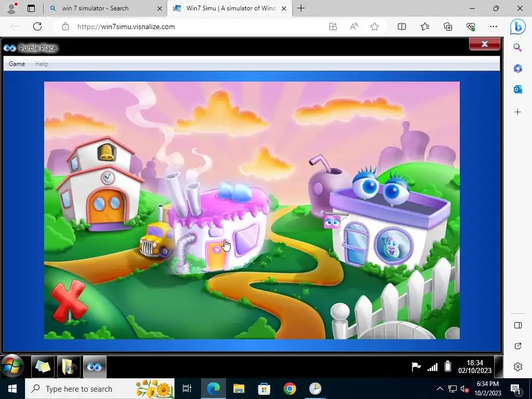Close the win 7 simulator Search tab

point(159,8)
